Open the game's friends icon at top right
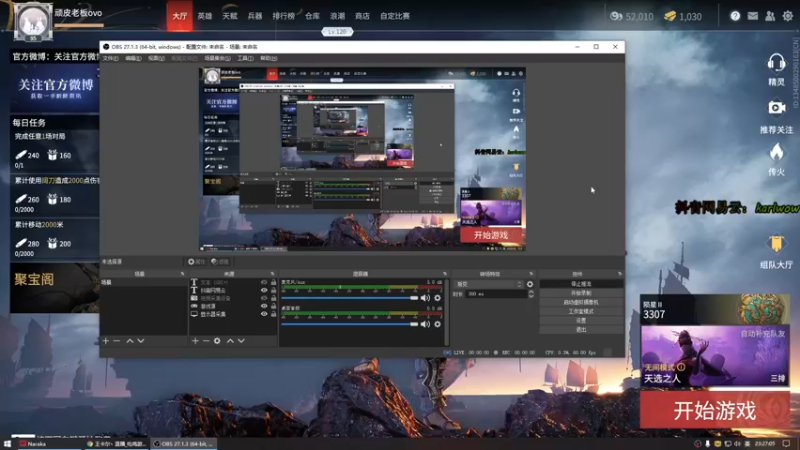This screenshot has width=800, height=450. pos(770,16)
